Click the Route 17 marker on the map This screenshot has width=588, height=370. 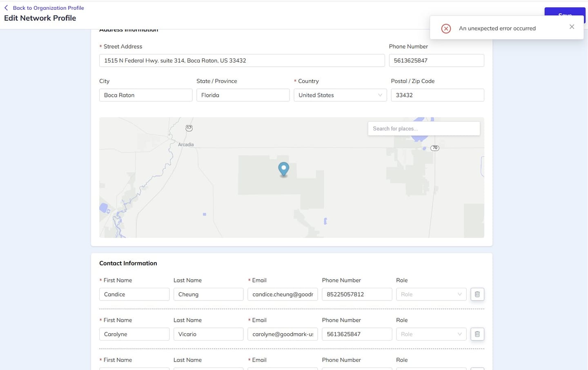pyautogui.click(x=189, y=128)
